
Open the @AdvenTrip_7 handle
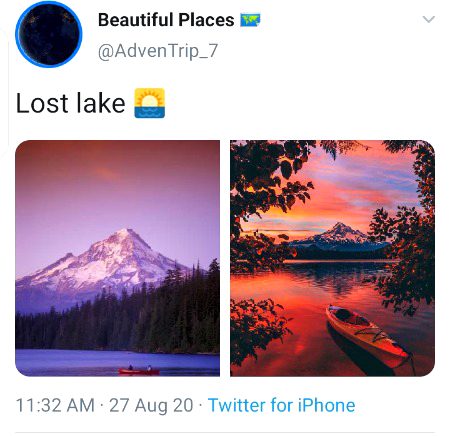click(x=158, y=51)
